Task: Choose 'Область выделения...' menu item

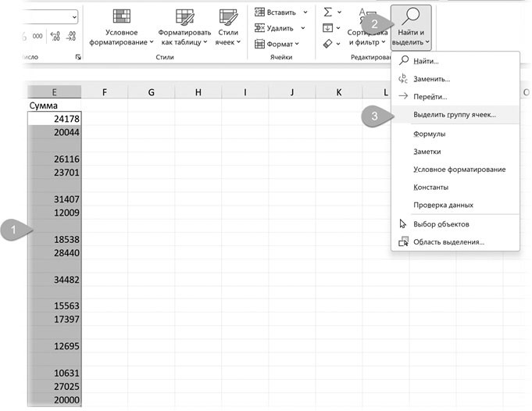Action: (x=448, y=242)
